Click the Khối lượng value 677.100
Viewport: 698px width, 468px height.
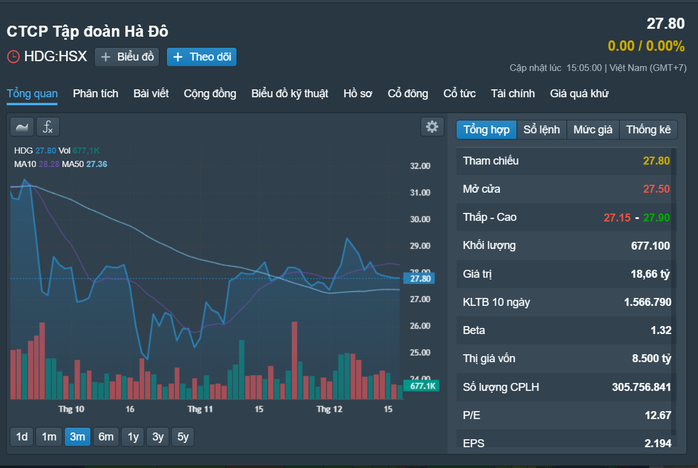point(650,246)
